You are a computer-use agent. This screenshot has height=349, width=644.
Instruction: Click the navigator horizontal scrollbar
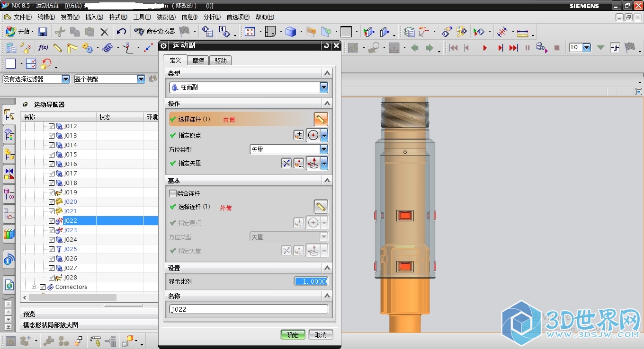coord(72,298)
